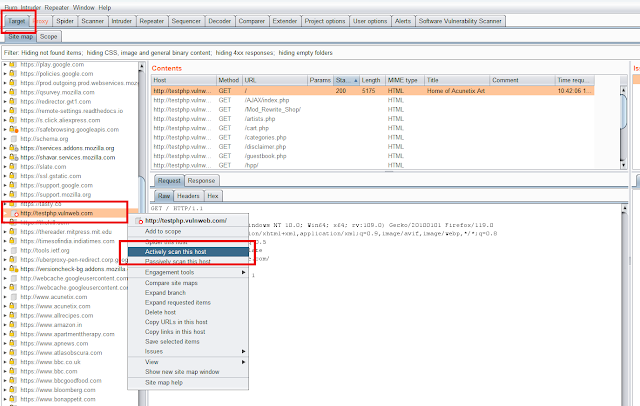This screenshot has height=406, width=640.
Task: Select https://www.bbcgoodfood.com in site tree
Action: tap(61, 381)
